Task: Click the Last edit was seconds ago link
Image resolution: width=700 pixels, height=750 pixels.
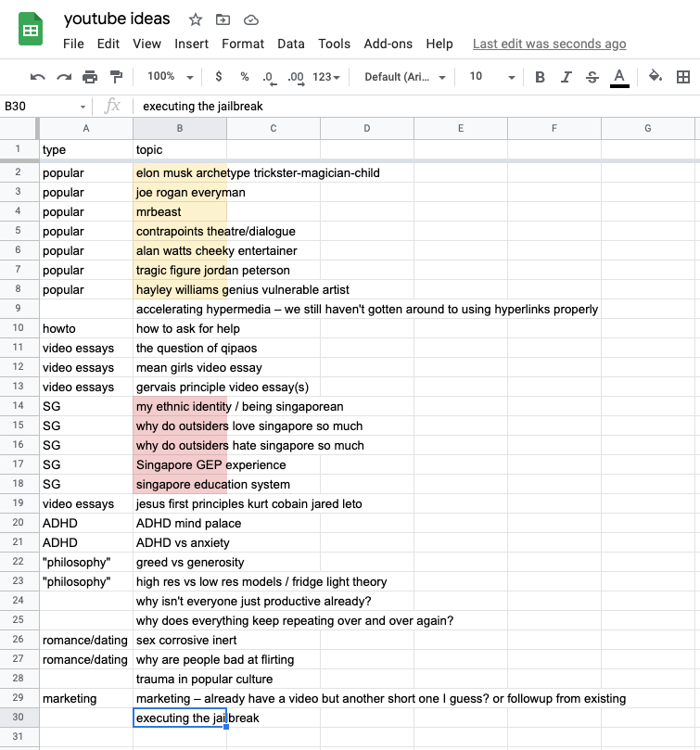Action: (549, 44)
